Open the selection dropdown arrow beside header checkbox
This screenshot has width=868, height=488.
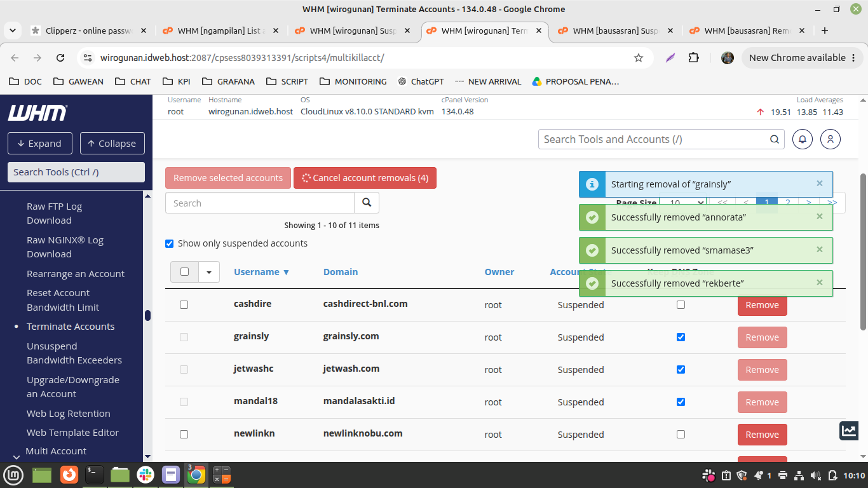[x=209, y=272]
